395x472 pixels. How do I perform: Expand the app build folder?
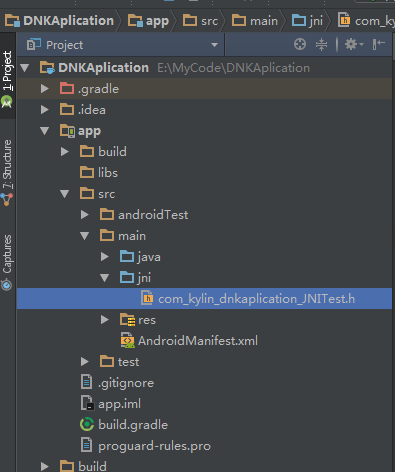[65, 152]
